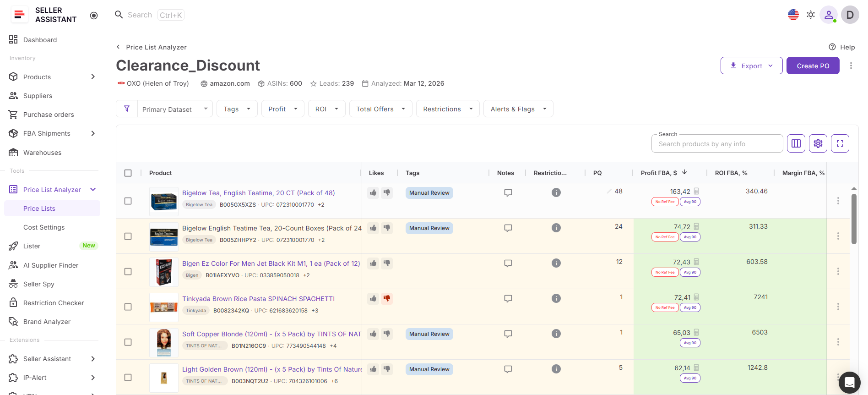
Task: View restriction info for Bigen Ez Color
Action: click(x=556, y=263)
